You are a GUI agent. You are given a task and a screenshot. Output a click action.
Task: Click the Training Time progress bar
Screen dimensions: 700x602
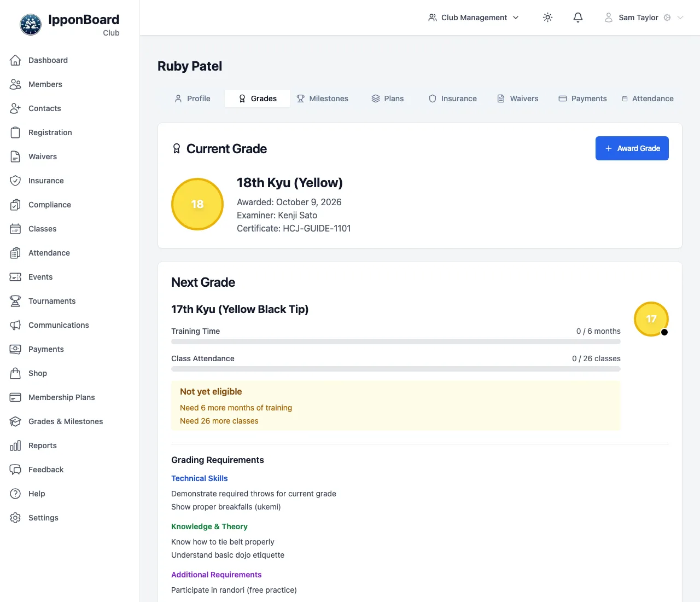pos(396,341)
